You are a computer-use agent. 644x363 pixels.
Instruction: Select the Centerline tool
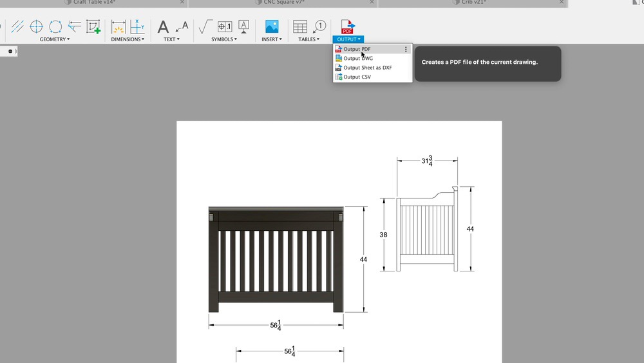pyautogui.click(x=17, y=26)
